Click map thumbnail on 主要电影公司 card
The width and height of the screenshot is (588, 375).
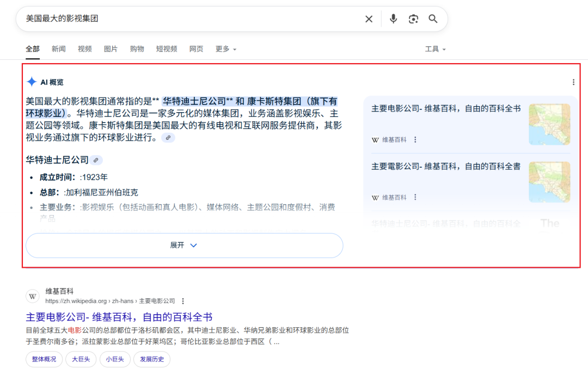pos(549,125)
